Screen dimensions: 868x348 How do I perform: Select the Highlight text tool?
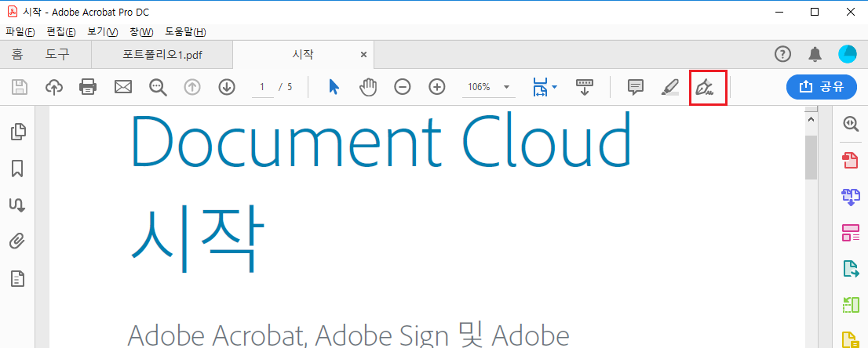coord(669,87)
